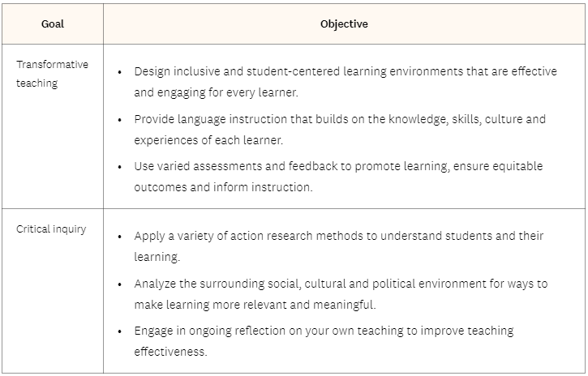Image resolution: width=588 pixels, height=376 pixels.
Task: Click the 'Engage in ongoing reflection' bullet text
Action: pyautogui.click(x=324, y=341)
